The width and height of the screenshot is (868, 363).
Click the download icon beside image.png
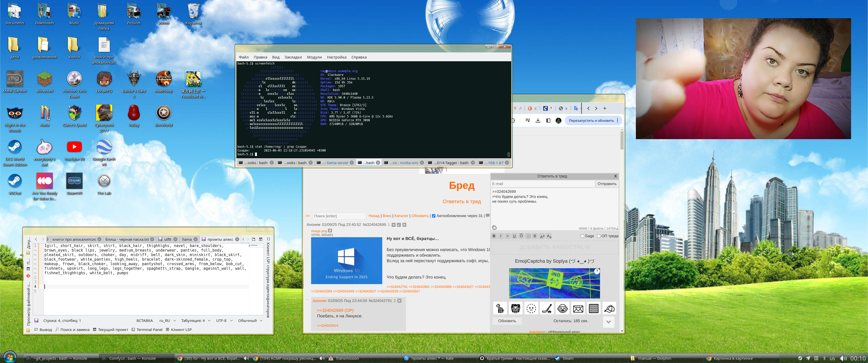coord(330,231)
